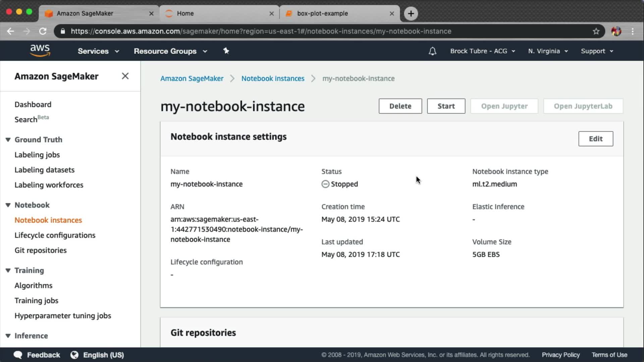Switch to the box-plot-example tab
Viewport: 644px width, 362px height.
[x=322, y=13]
